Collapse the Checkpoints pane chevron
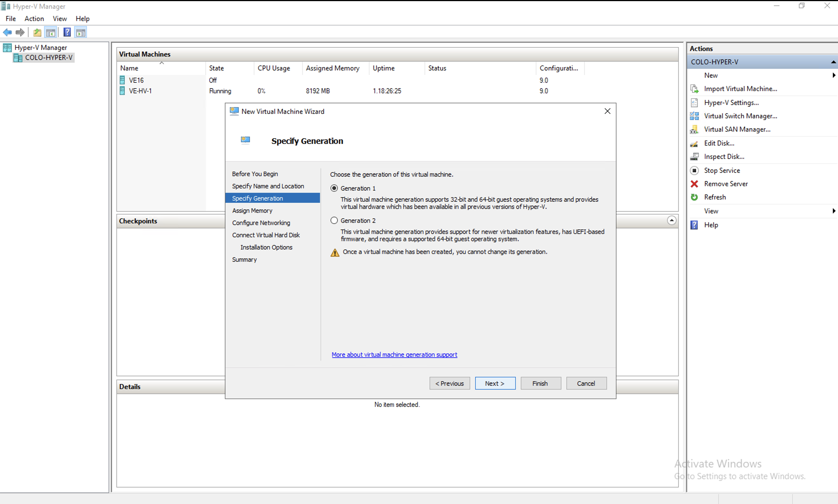The height and width of the screenshot is (504, 838). [672, 220]
